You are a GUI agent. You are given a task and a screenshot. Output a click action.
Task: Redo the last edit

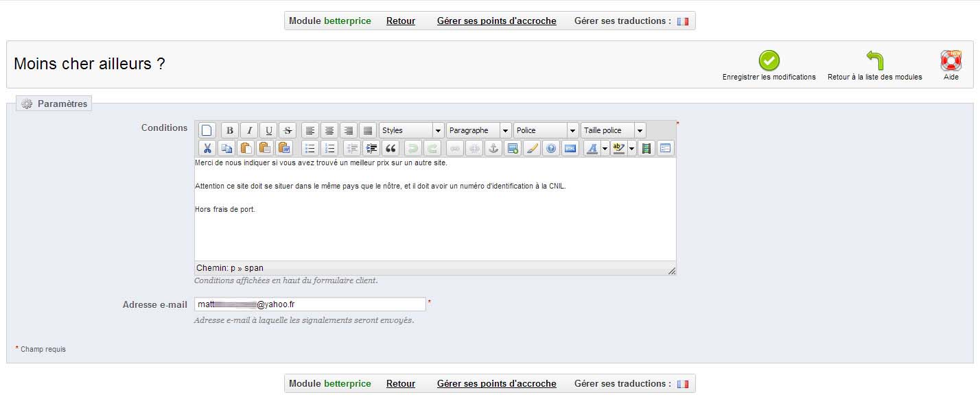pyautogui.click(x=432, y=148)
